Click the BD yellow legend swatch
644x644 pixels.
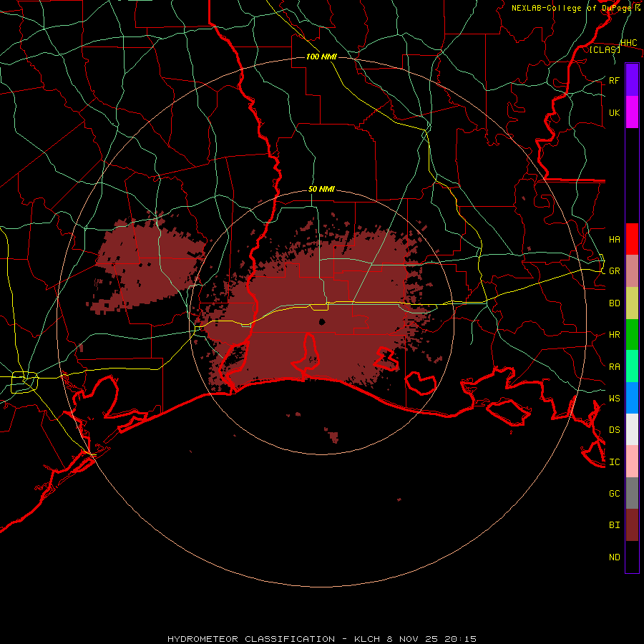click(632, 303)
